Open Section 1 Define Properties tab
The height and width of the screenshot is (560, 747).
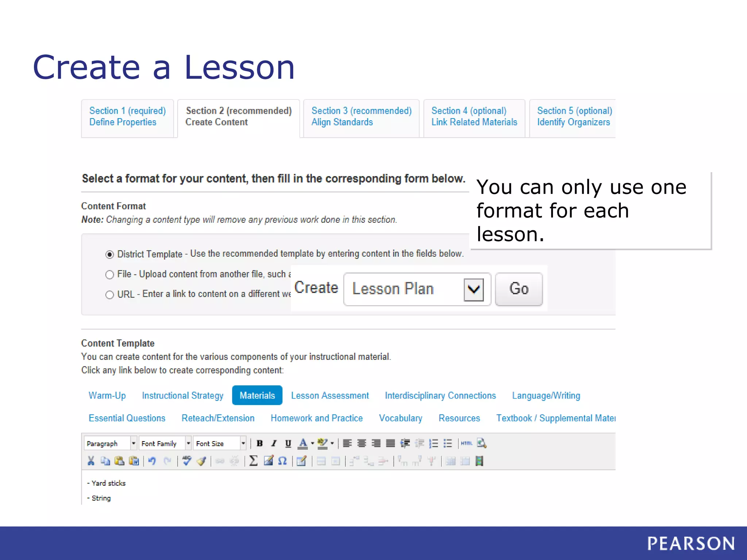coord(127,117)
